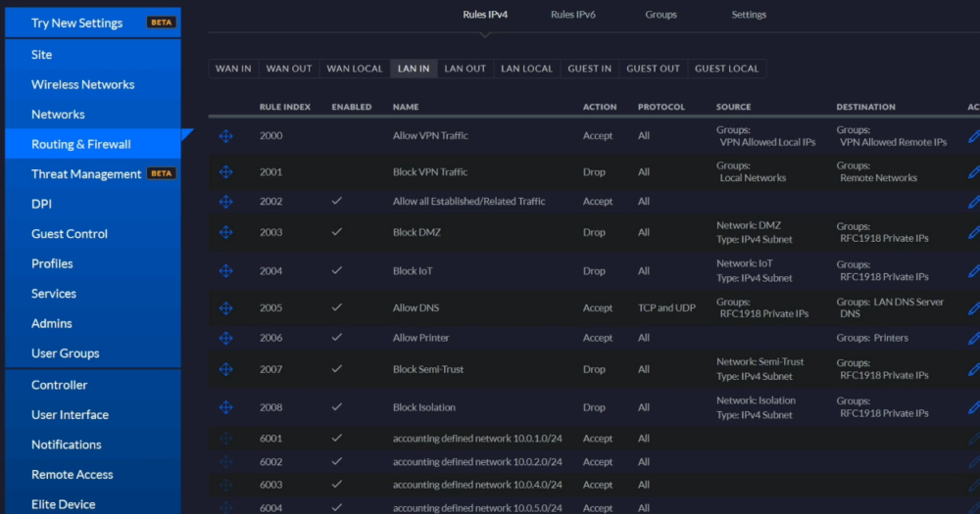Open Routing & Firewall section
Screen dimensions: 980x514
point(93,144)
